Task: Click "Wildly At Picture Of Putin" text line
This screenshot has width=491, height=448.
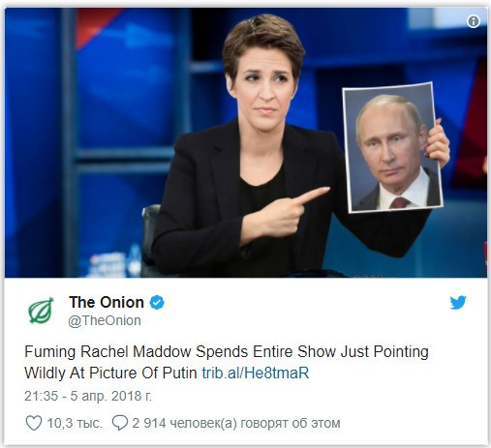Action: (x=111, y=373)
